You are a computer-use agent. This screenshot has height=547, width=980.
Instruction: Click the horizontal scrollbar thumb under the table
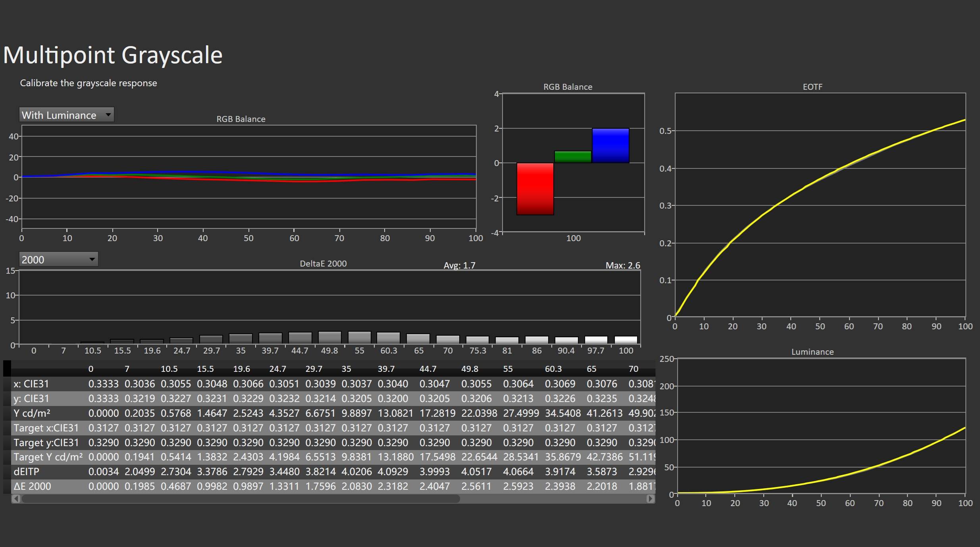240,499
